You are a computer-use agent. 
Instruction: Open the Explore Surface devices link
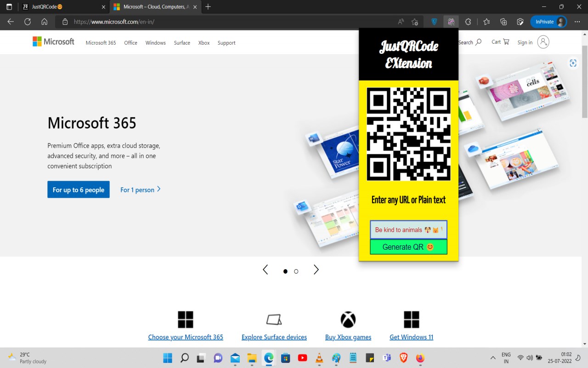pyautogui.click(x=274, y=337)
